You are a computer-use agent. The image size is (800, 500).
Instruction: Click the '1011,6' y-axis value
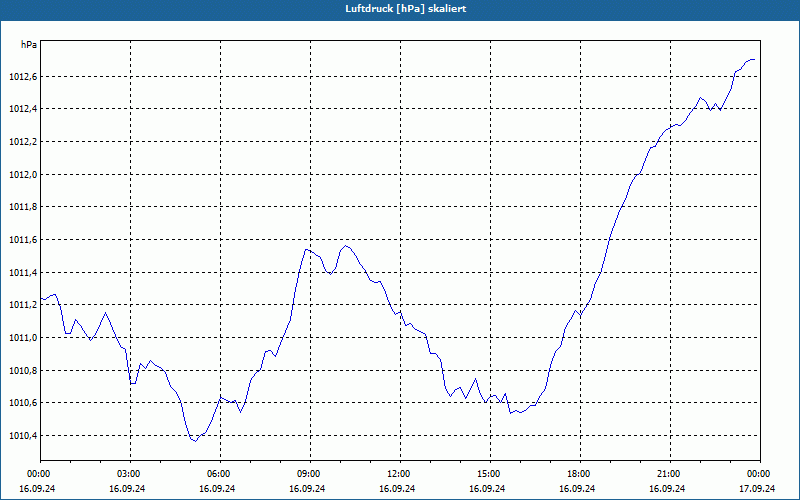[23, 239]
